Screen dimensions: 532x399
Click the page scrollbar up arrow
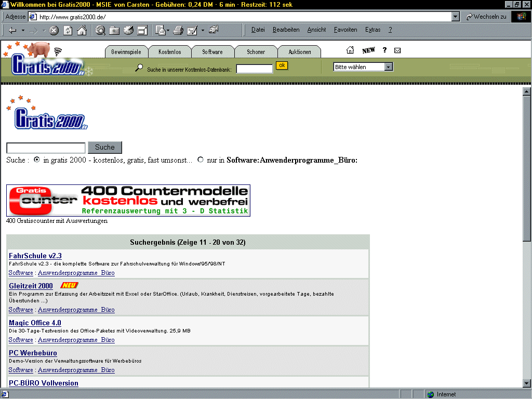(x=527, y=91)
